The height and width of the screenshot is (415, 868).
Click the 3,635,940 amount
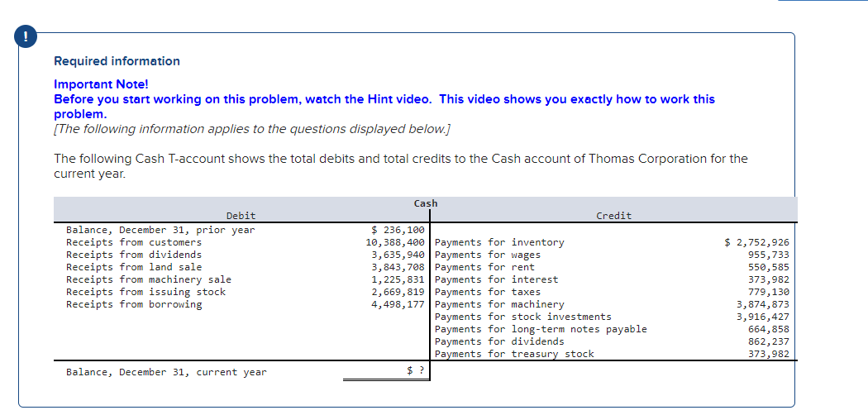(x=398, y=255)
